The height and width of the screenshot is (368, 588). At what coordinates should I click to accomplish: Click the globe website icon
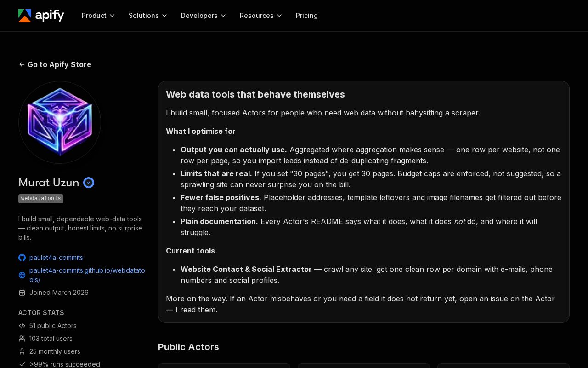22,275
